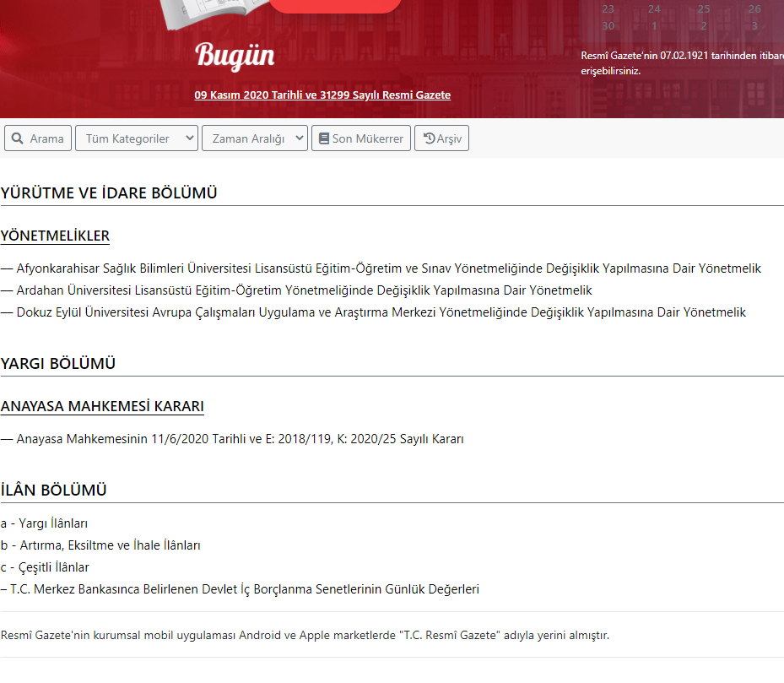Image resolution: width=784 pixels, height=683 pixels.
Task: Click the YÖNETMELİKLER section heading
Action: tap(54, 236)
